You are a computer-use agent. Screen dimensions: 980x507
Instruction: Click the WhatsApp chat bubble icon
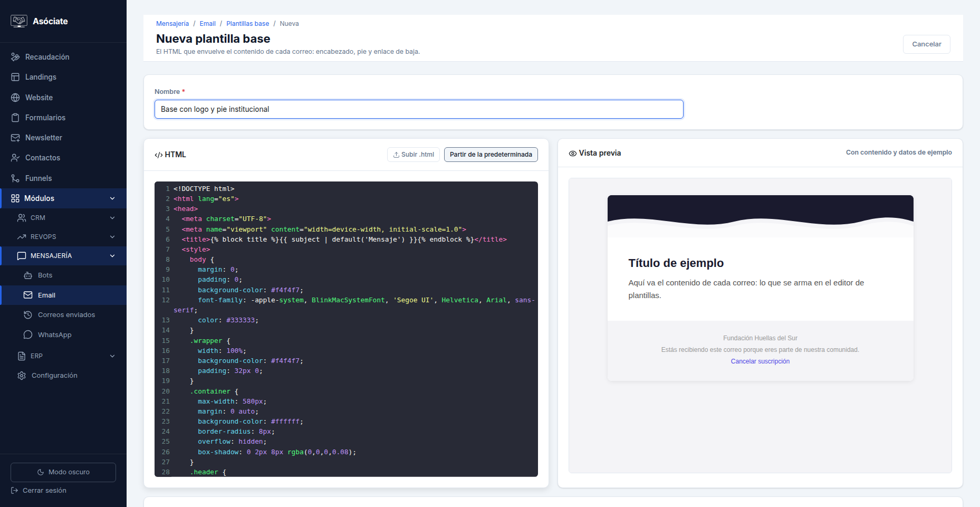point(28,335)
